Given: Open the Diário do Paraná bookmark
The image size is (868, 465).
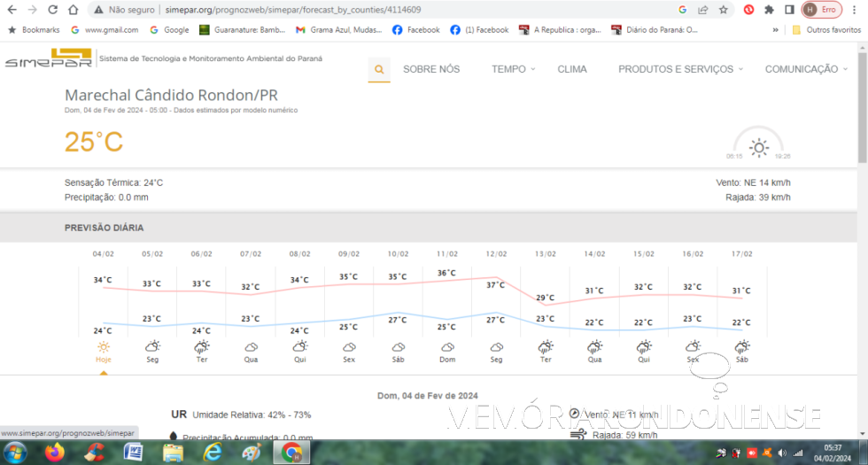Looking at the screenshot, I should point(654,29).
